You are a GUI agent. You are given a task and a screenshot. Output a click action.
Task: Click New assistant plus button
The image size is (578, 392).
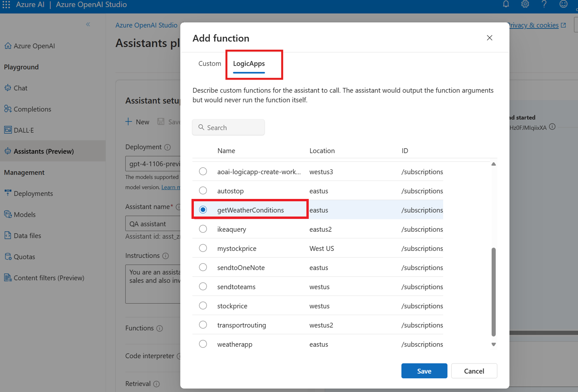[x=137, y=122]
